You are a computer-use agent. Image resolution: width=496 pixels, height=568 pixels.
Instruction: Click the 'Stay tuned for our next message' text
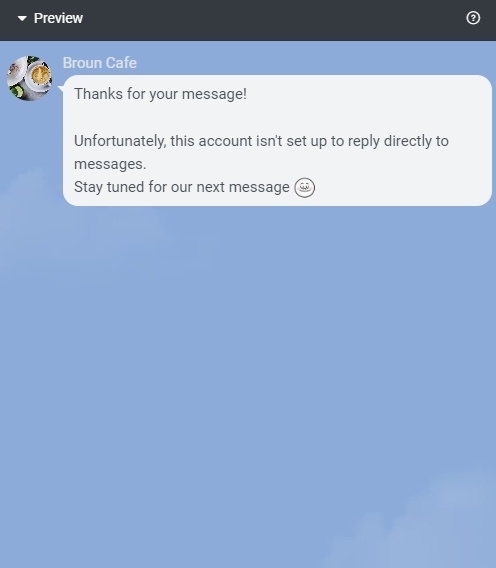click(182, 187)
